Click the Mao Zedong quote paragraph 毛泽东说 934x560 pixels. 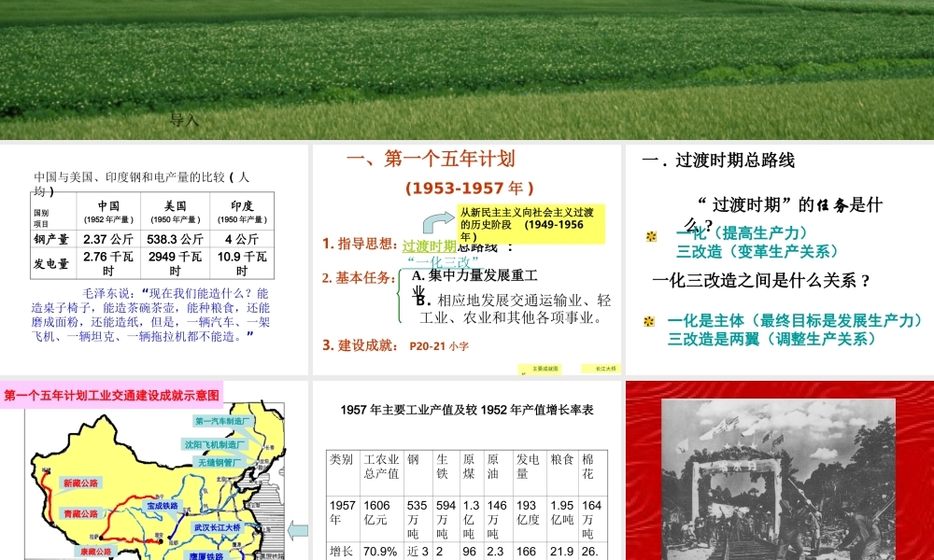[150, 315]
